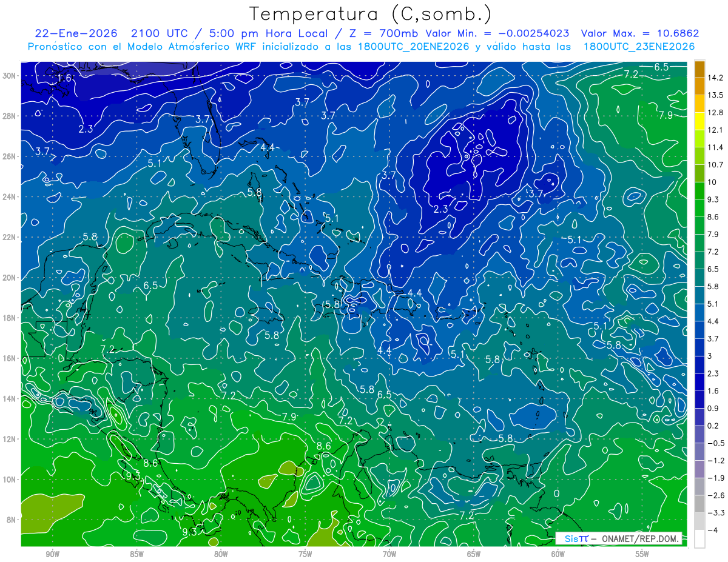Click the orange swatch atop the colorbar
This screenshot has width=728, height=562.
pyautogui.click(x=699, y=69)
